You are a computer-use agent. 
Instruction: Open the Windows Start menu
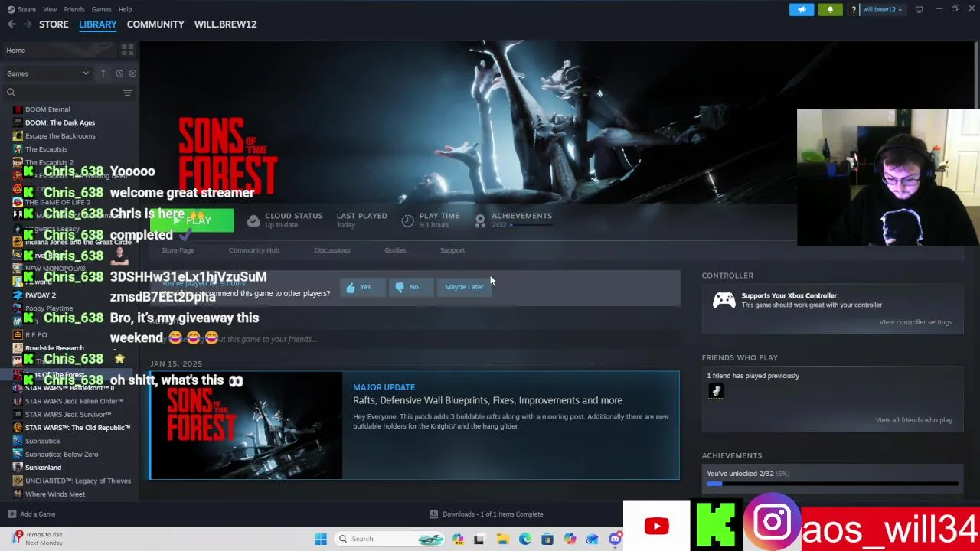point(321,539)
